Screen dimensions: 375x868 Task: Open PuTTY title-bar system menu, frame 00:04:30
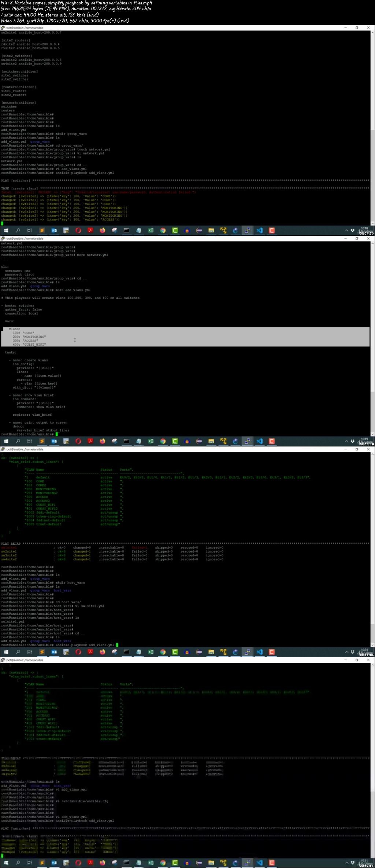[x=3, y=27]
